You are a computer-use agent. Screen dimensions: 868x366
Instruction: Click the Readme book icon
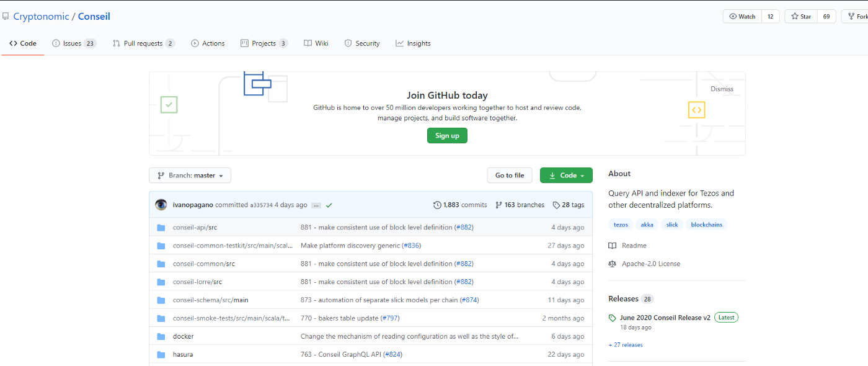tap(613, 246)
